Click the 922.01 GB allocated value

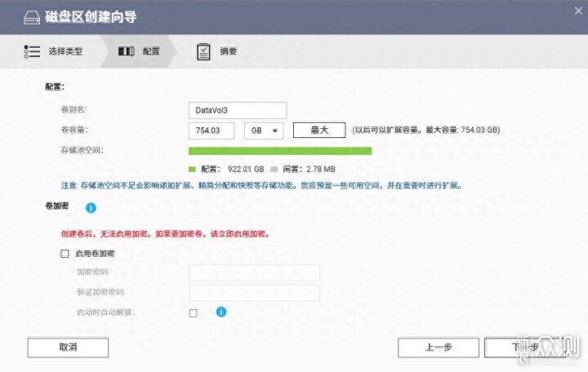coord(246,170)
